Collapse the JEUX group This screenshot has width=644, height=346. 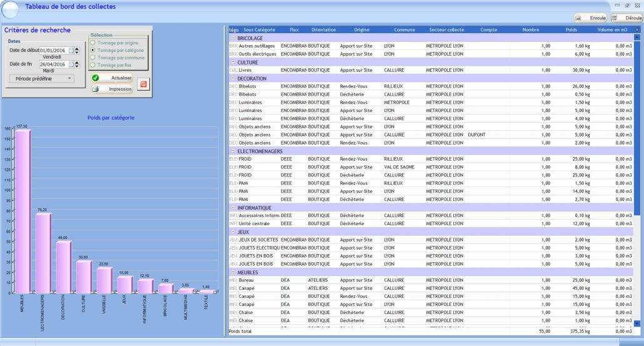[233, 232]
